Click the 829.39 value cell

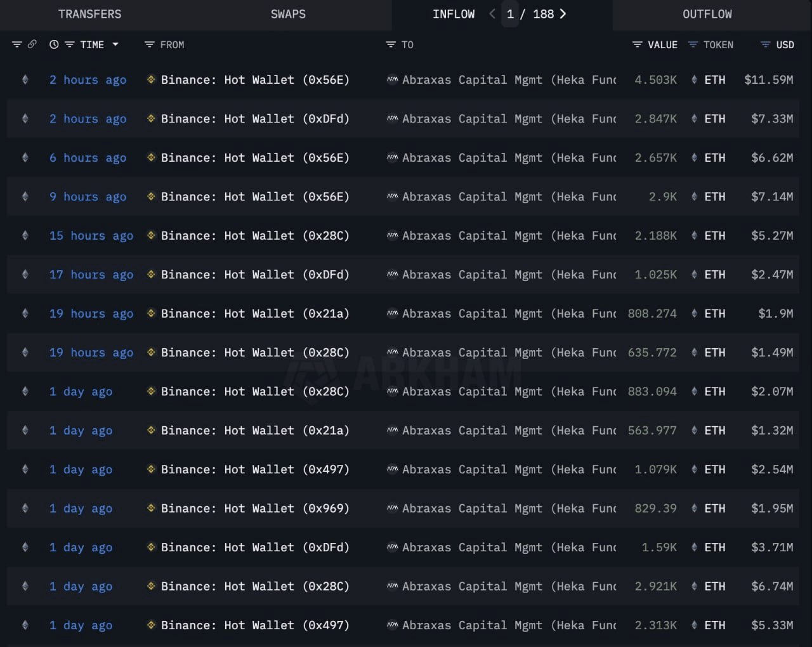tap(655, 508)
